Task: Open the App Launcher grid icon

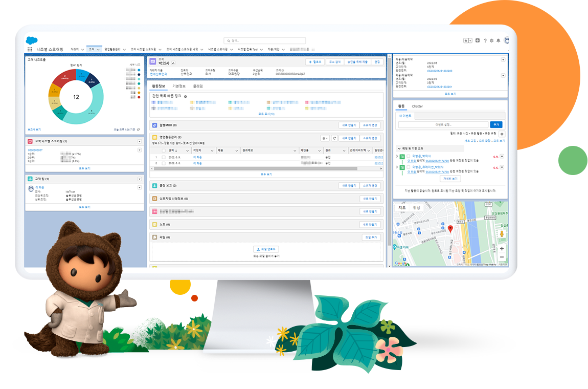Action: coord(30,49)
